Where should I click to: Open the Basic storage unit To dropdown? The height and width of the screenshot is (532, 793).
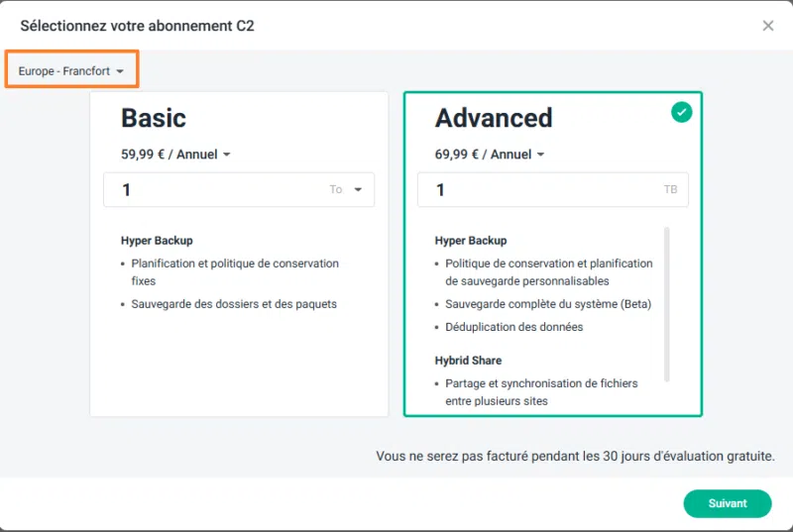[348, 189]
